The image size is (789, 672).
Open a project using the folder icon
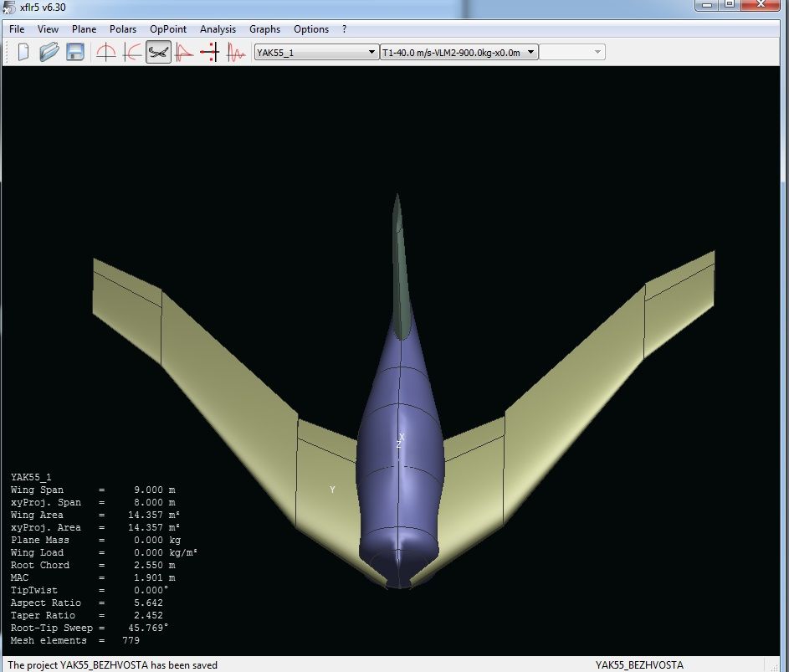[x=49, y=52]
